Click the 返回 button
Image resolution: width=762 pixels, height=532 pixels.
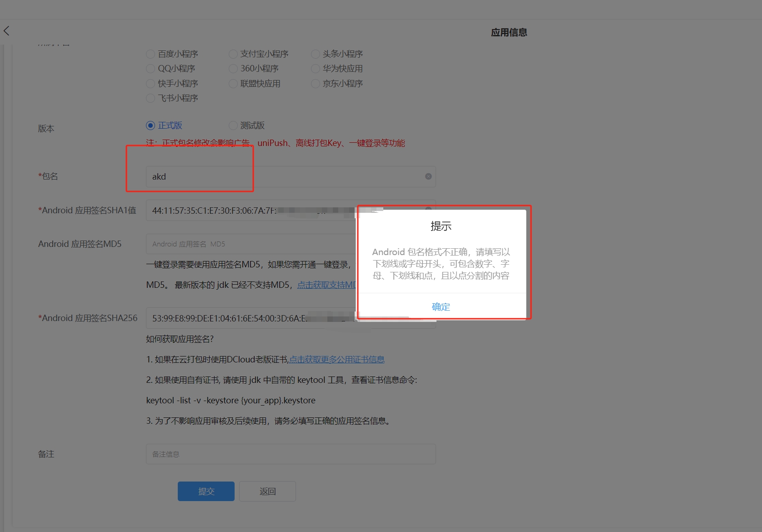click(267, 491)
